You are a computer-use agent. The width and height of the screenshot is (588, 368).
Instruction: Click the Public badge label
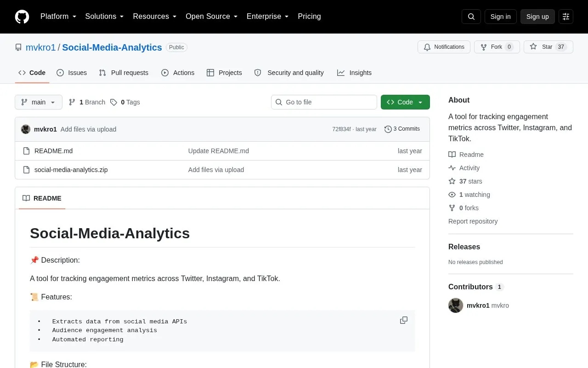coord(176,47)
